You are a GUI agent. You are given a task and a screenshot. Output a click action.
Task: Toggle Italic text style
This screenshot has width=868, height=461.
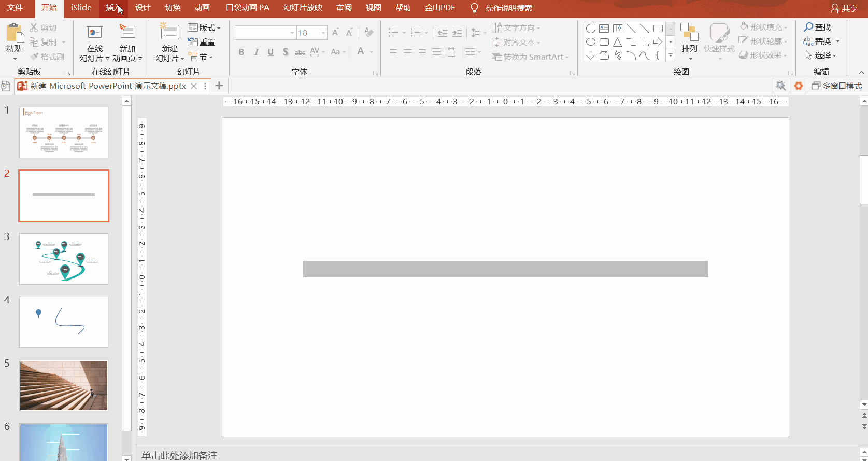tap(256, 52)
